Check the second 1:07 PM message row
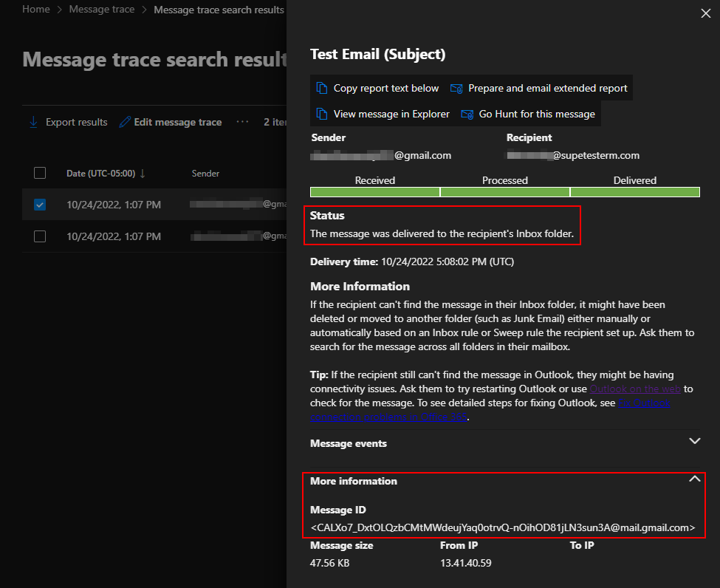This screenshot has height=588, width=720. click(x=40, y=236)
